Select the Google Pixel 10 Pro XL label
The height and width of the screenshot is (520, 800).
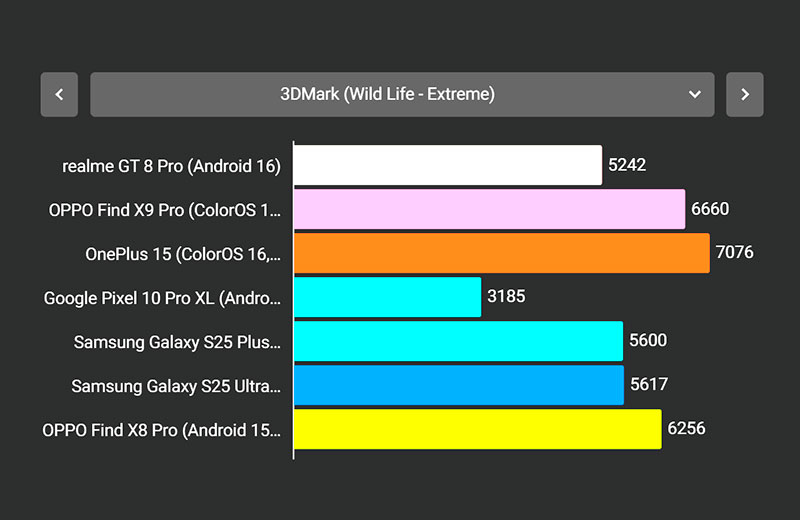tap(163, 298)
